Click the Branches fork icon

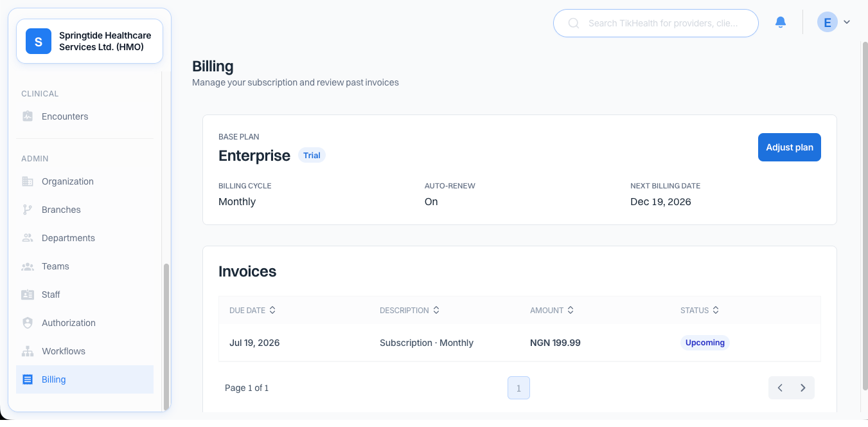pyautogui.click(x=28, y=210)
